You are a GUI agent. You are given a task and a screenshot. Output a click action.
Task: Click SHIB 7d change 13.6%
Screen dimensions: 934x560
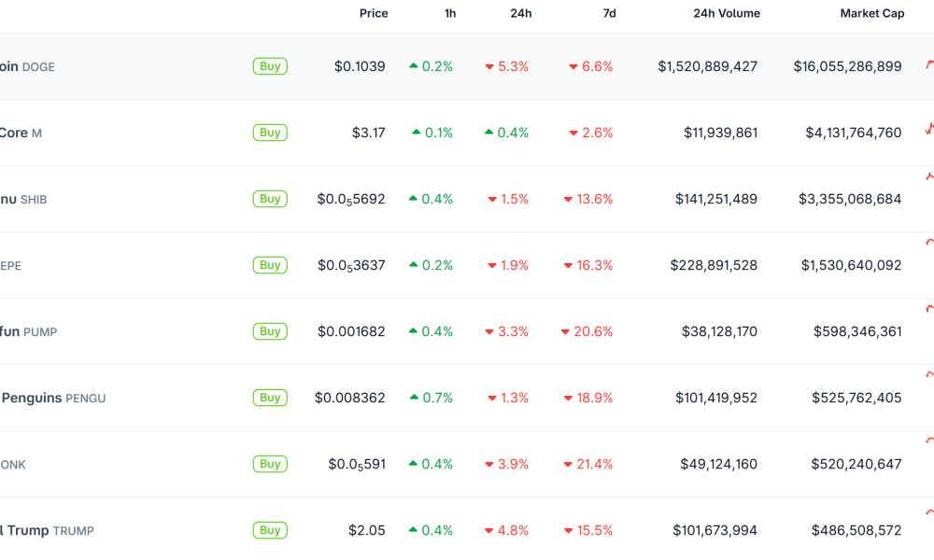[x=588, y=199]
